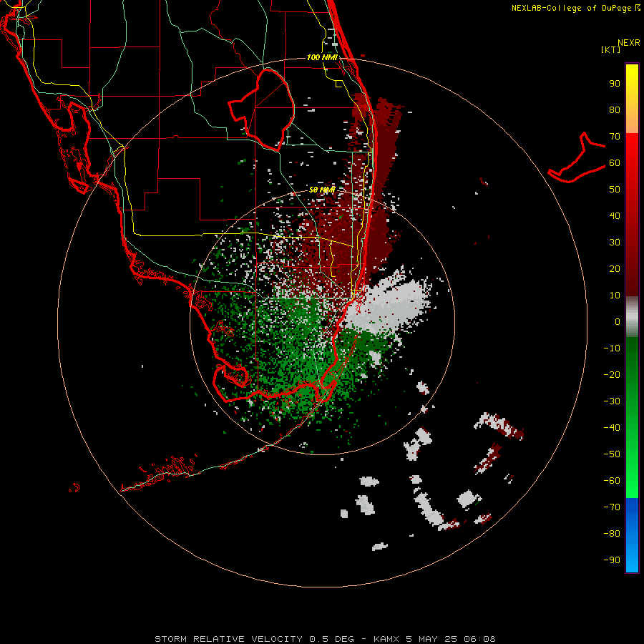Click the Lake Okeechobee outline on map

point(262,109)
